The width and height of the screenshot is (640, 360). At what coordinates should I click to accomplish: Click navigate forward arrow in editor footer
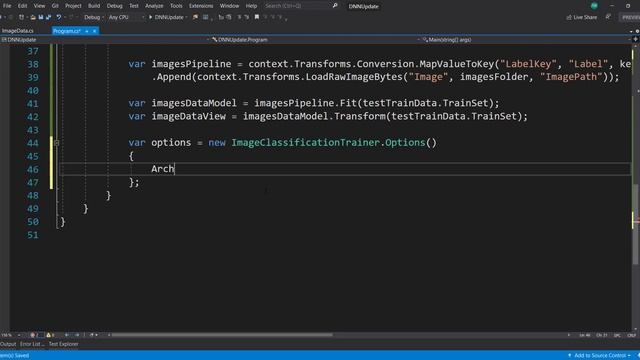coord(77,335)
